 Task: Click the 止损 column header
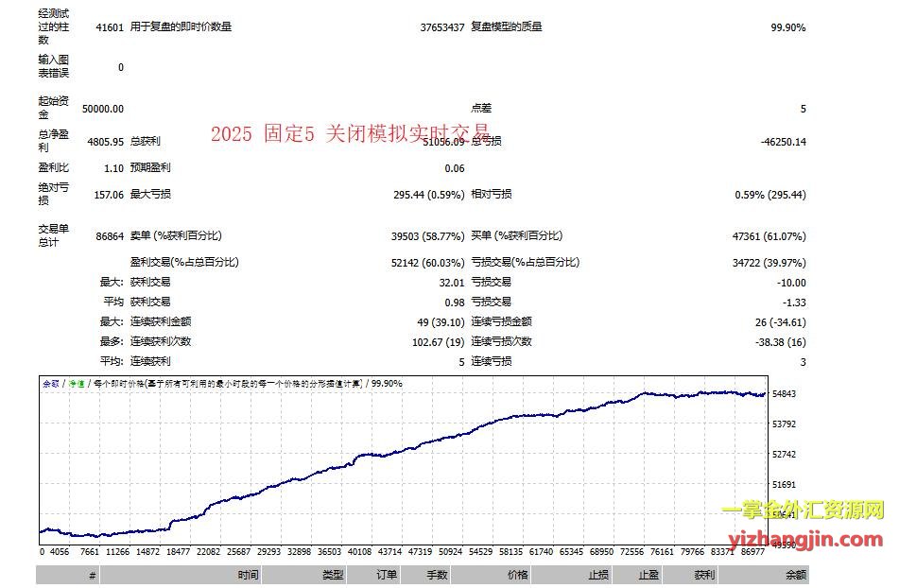(x=597, y=575)
